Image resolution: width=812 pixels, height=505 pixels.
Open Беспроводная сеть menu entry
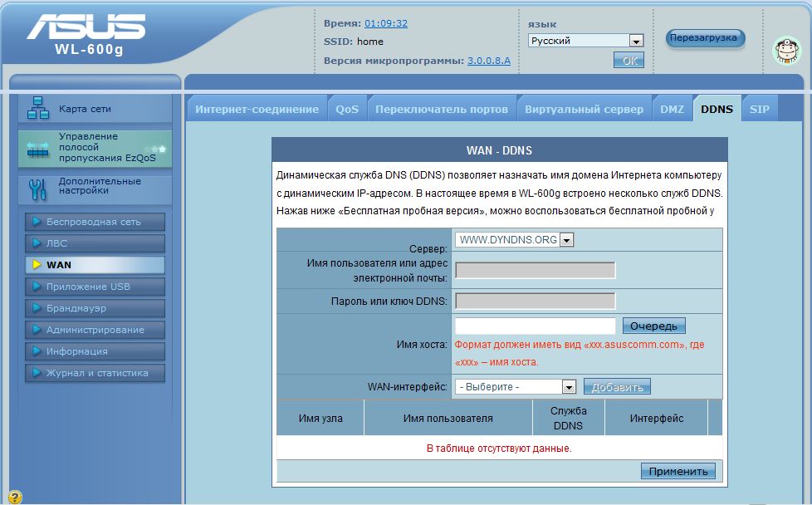[x=95, y=222]
